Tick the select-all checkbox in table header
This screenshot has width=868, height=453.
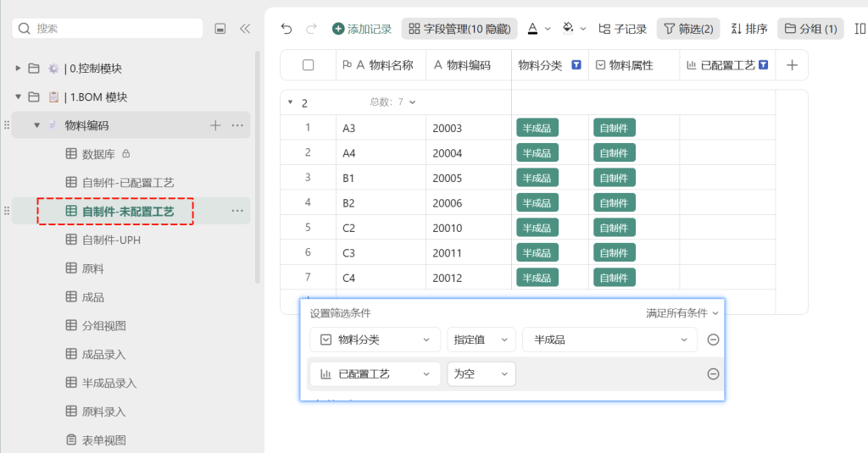309,65
